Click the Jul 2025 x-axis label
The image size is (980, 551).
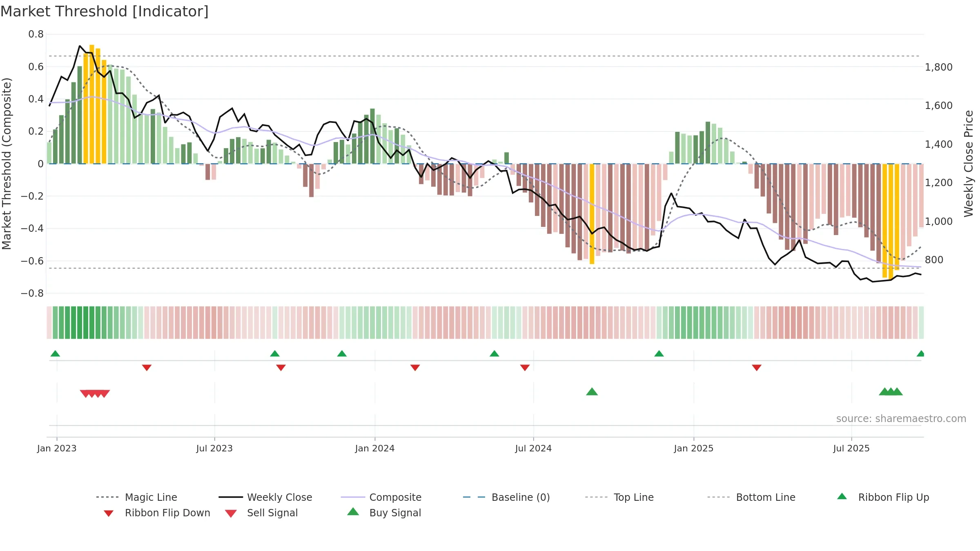[x=851, y=448]
